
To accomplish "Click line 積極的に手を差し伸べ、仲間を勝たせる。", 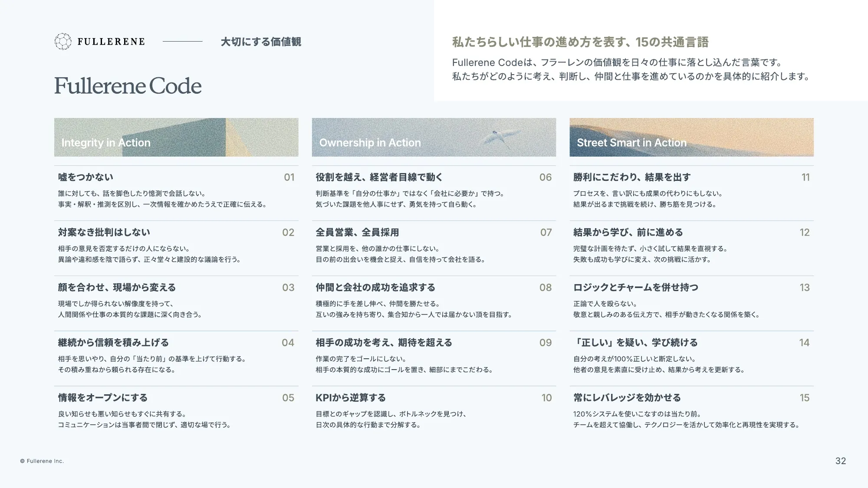I will (378, 304).
